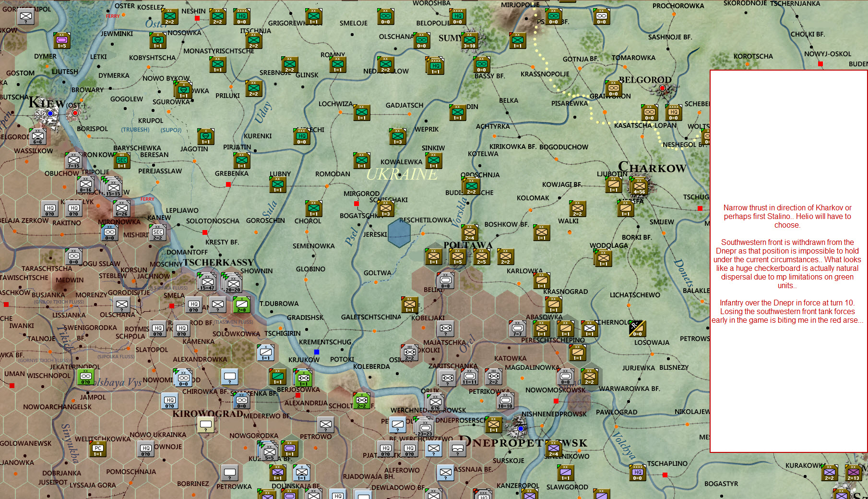Select the 4=56 unit on Charkow
The width and height of the screenshot is (868, 499).
pos(639,185)
